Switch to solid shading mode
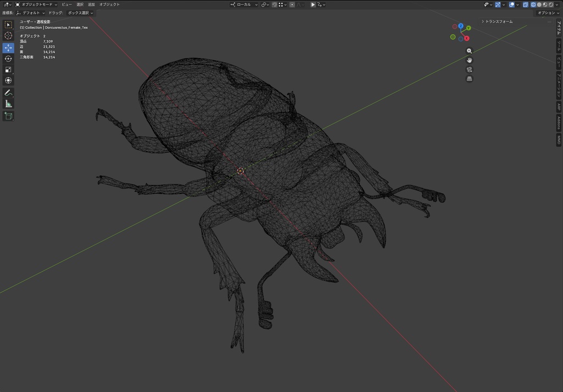563x392 pixels. 539,4
